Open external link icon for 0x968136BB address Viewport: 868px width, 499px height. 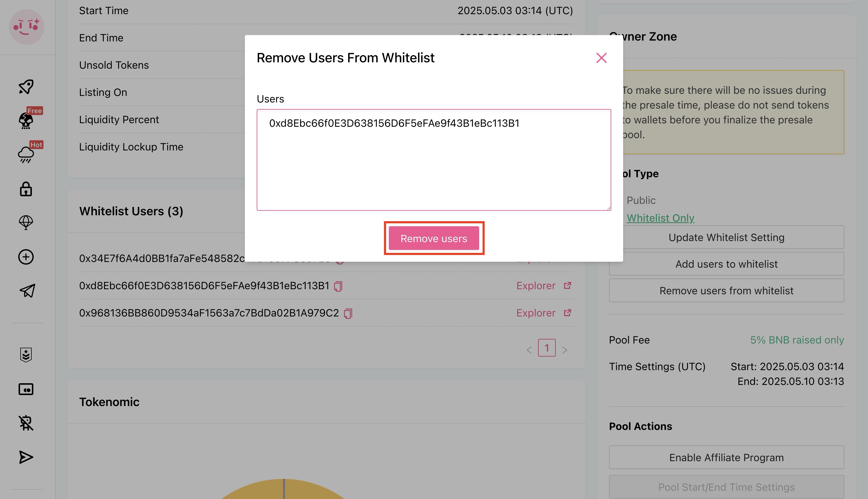click(567, 313)
